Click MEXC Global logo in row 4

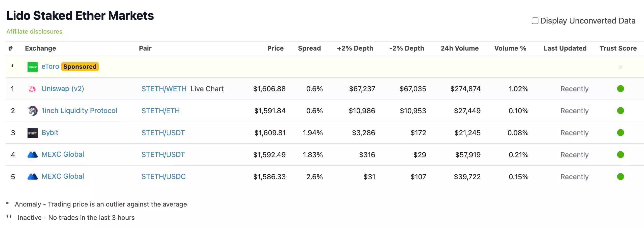(32, 154)
